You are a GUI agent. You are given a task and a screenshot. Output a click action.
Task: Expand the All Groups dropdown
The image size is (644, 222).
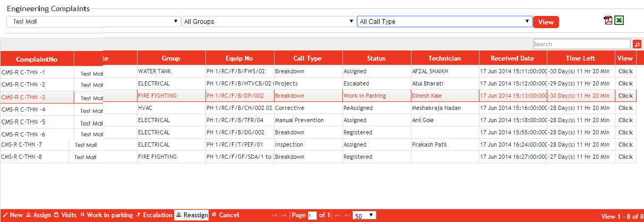pyautogui.click(x=268, y=22)
